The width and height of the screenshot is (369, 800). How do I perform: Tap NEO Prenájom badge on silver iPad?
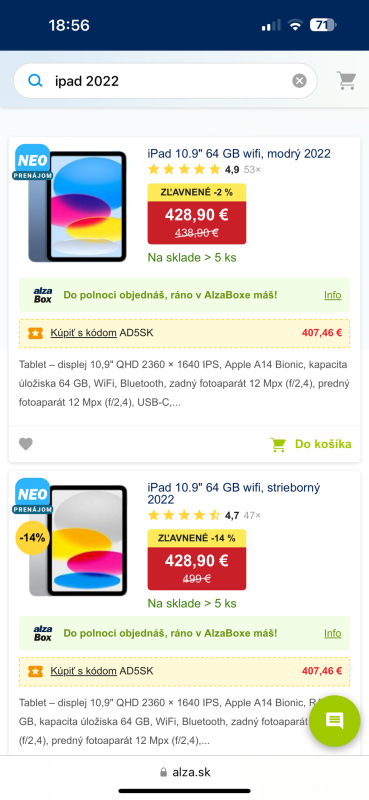[33, 495]
